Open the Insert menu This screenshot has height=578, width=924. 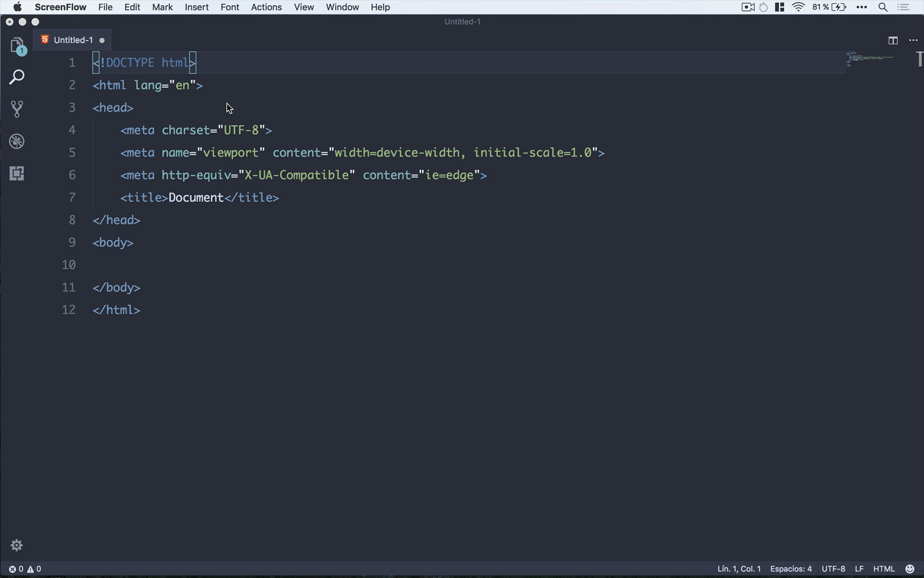[196, 7]
